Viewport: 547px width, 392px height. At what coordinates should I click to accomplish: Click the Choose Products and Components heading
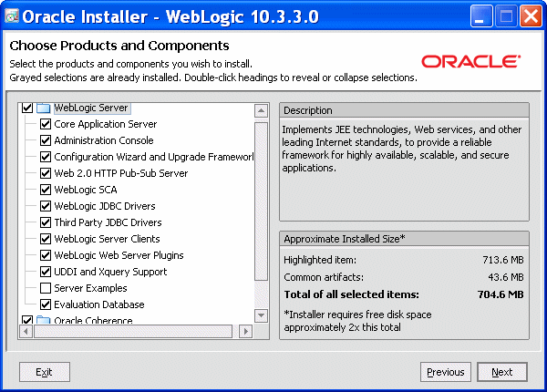[119, 46]
